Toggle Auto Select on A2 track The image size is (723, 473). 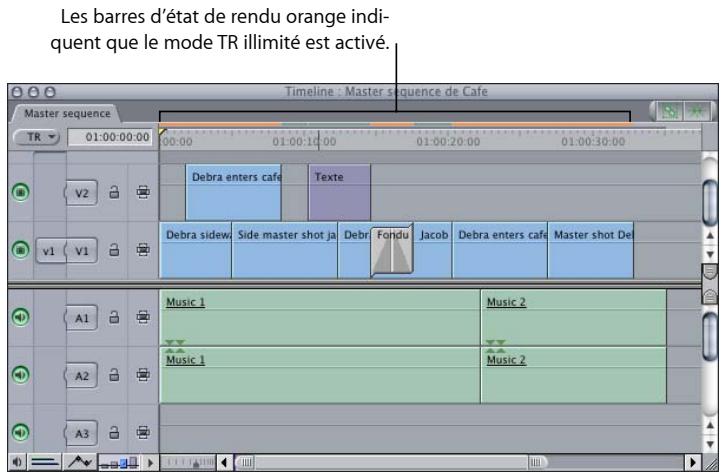pos(143,375)
